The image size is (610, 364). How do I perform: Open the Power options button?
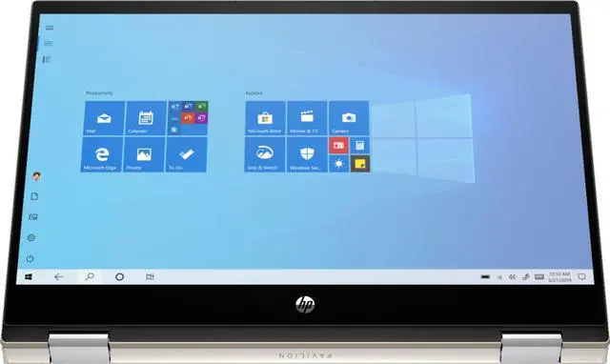pos(30,258)
